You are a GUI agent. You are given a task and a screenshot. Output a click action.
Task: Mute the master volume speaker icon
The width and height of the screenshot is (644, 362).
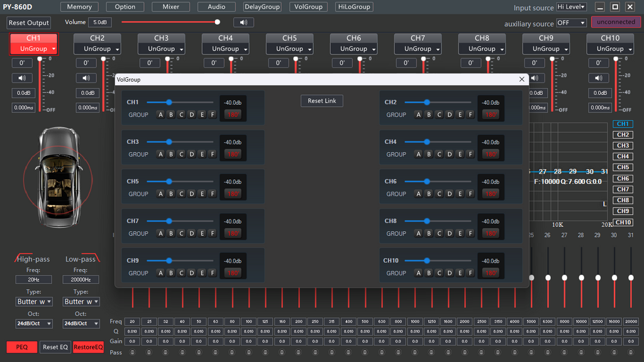click(x=243, y=23)
